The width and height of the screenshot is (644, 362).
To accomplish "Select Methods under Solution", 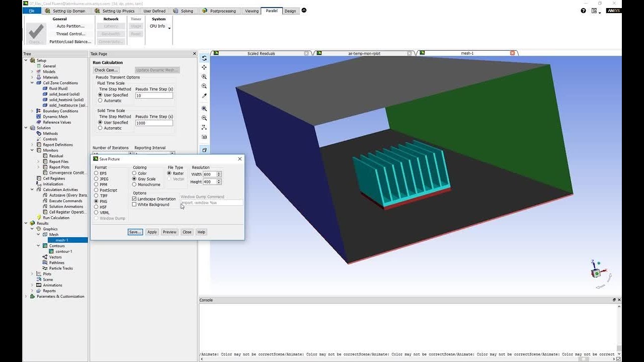I will point(50,134).
